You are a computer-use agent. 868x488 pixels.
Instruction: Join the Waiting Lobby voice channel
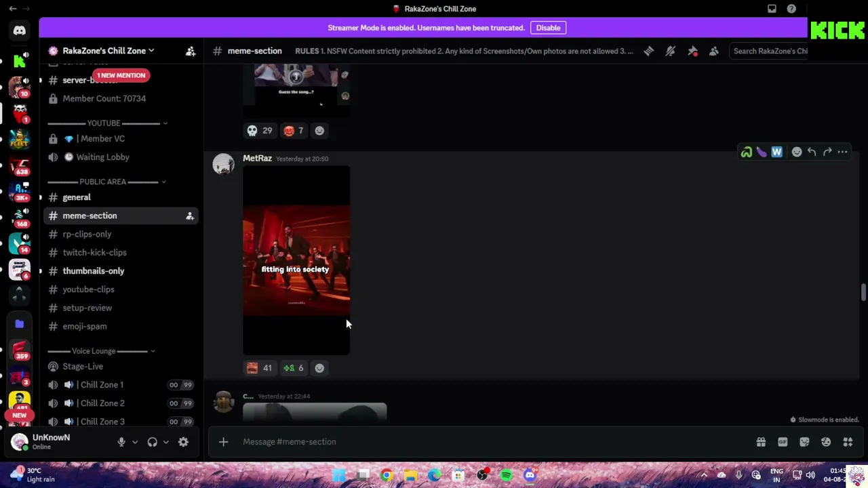tap(121, 157)
